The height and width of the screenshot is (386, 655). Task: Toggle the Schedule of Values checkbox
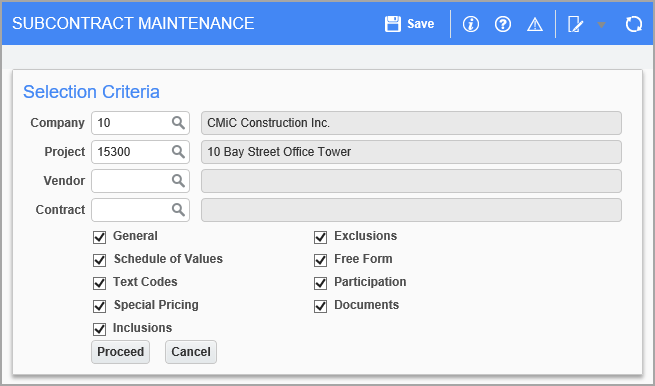click(x=99, y=260)
